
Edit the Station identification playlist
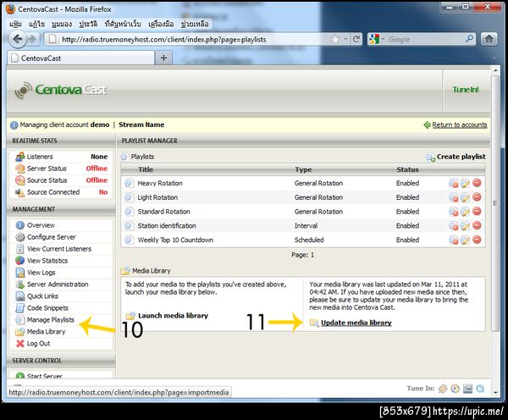click(x=465, y=225)
